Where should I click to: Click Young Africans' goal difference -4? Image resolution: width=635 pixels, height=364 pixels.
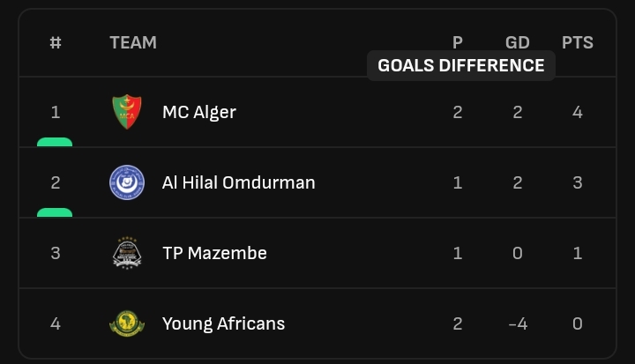[x=518, y=323]
